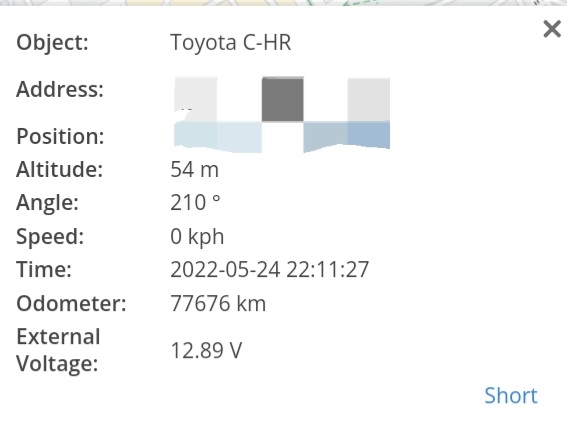Switch to Short details view
567x426 pixels.
(x=511, y=395)
